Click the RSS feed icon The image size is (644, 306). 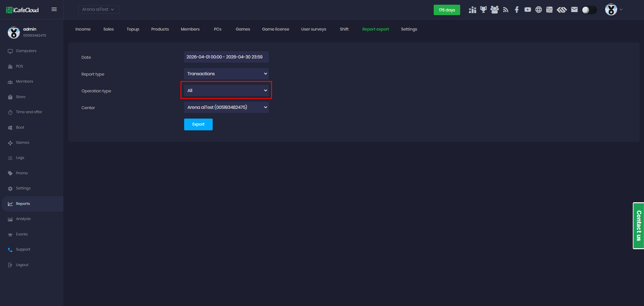point(505,10)
